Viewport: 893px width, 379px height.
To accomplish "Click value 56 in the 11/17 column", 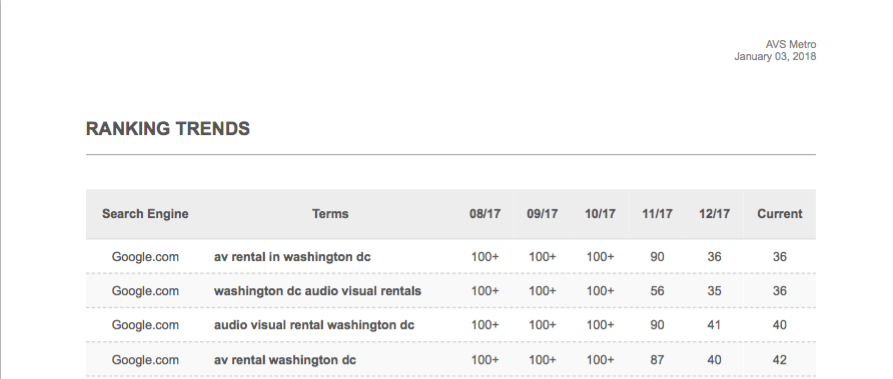I will click(657, 291).
